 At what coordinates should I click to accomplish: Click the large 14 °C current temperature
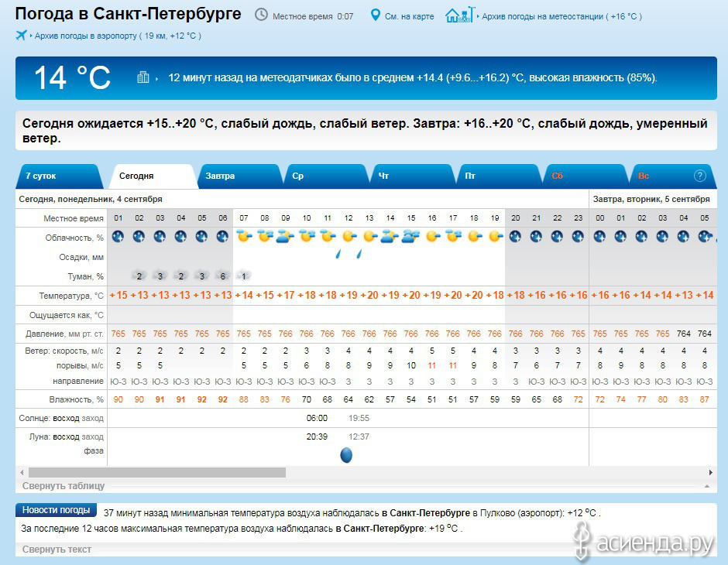pyautogui.click(x=73, y=77)
